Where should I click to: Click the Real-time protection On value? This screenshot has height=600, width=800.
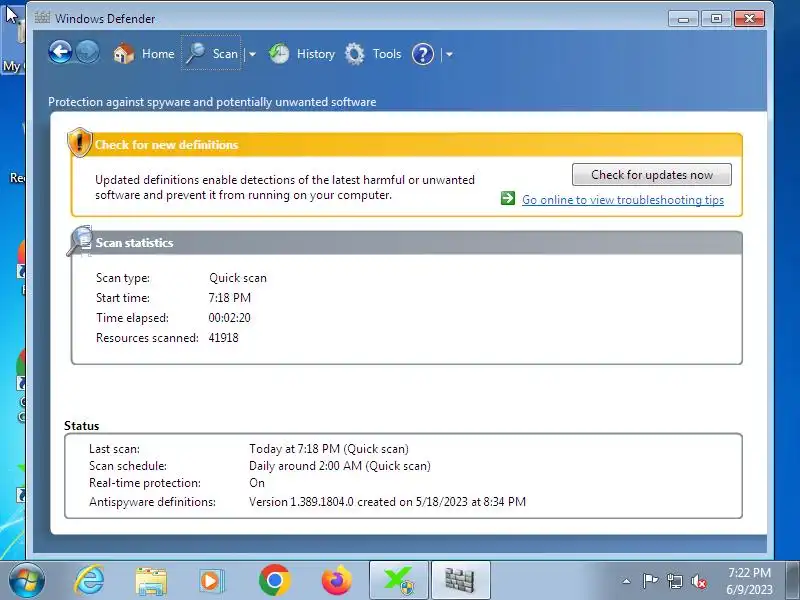pos(257,483)
